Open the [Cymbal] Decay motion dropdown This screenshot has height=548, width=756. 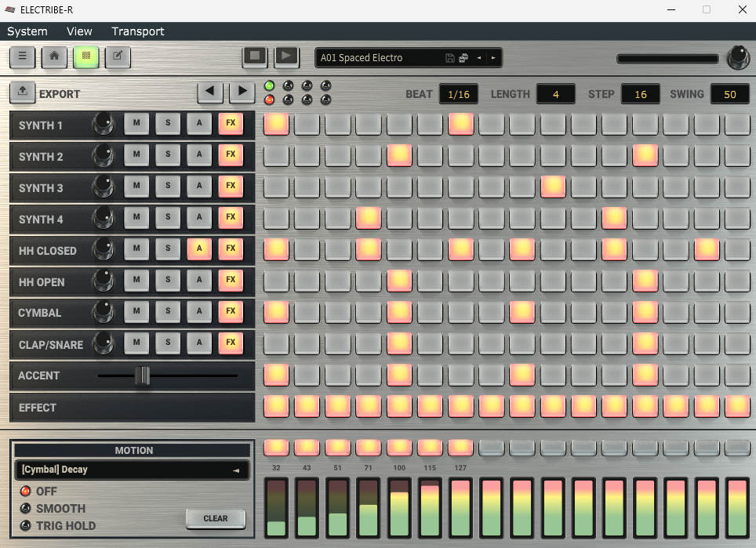coord(133,470)
